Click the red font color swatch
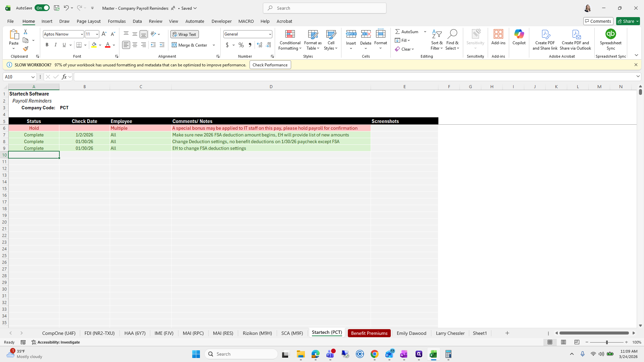Screen dimensions: 644x362 [108, 45]
